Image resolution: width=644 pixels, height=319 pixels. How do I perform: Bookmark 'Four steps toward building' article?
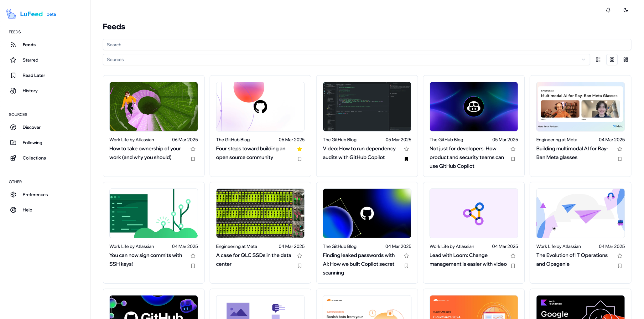pyautogui.click(x=299, y=159)
